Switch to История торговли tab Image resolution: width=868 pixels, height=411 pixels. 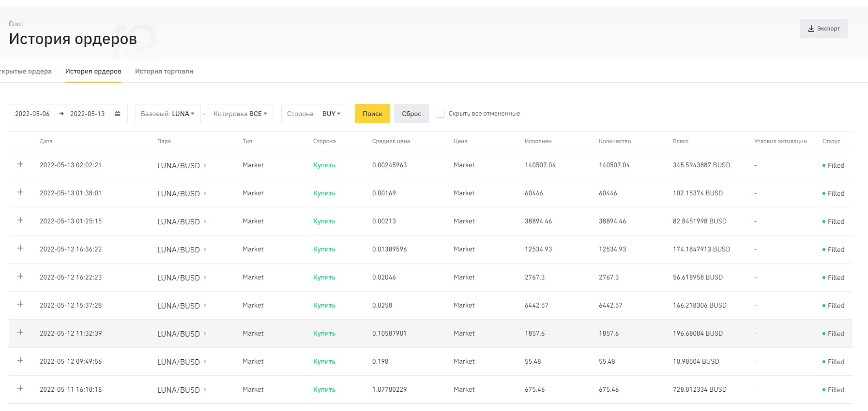point(164,71)
